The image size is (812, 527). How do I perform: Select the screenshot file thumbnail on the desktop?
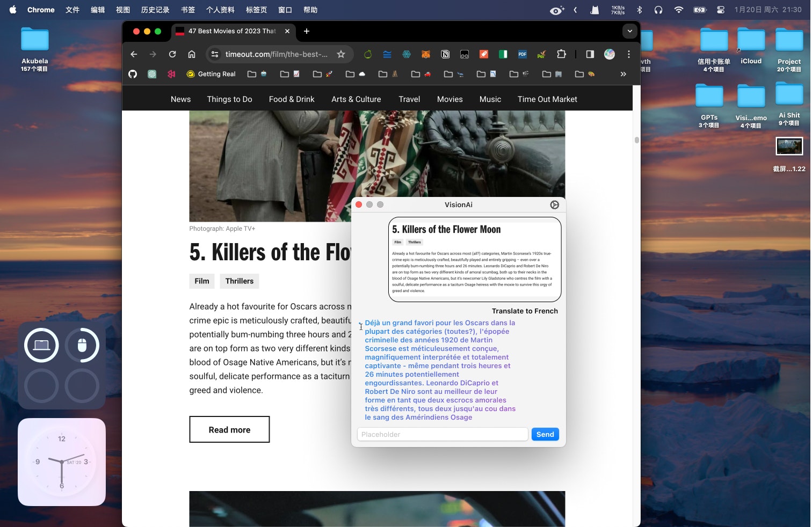coord(789,147)
